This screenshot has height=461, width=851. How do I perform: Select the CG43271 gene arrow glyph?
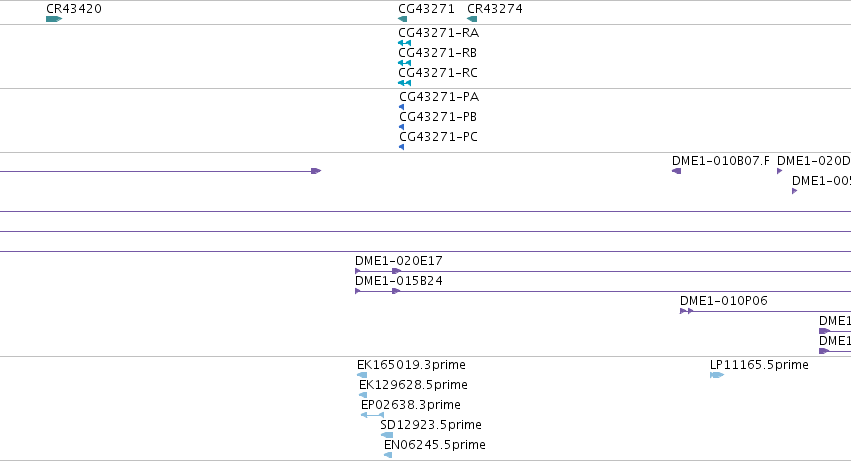click(402, 19)
